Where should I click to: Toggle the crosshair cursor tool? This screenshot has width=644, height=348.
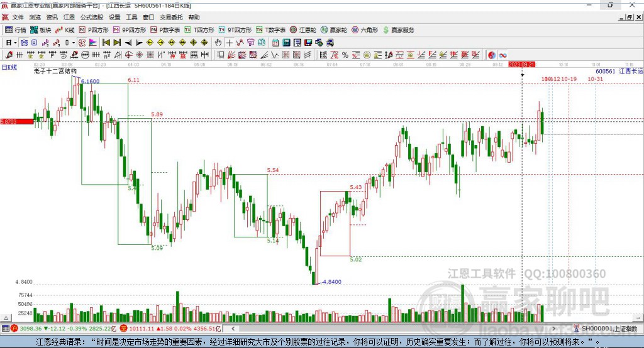point(229,43)
